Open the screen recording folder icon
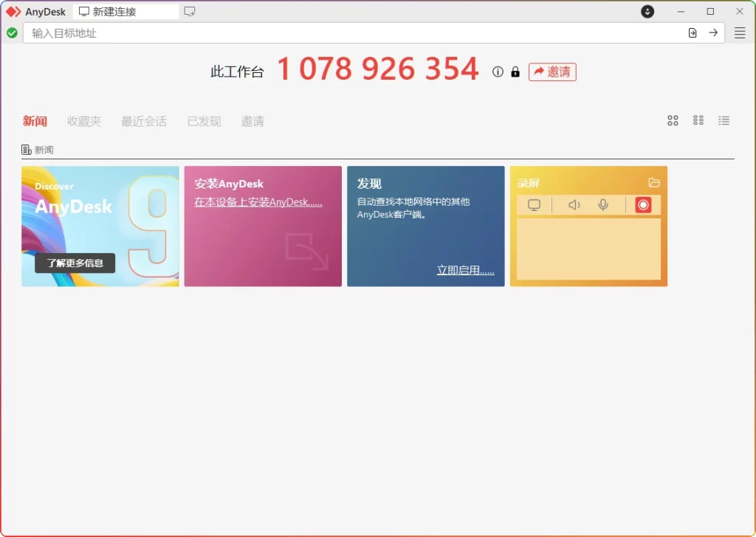Screen dimensions: 756x537 [654, 182]
